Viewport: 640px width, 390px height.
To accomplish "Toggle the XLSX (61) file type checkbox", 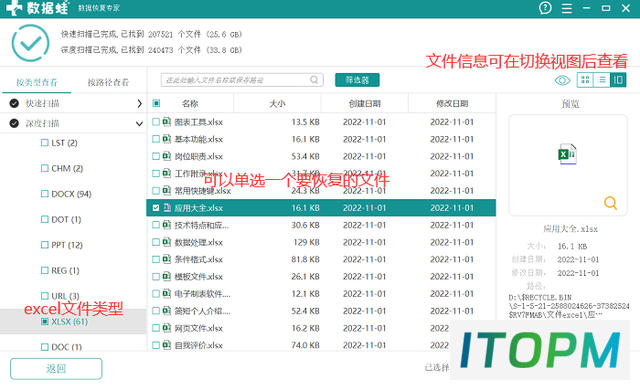I will 45,321.
